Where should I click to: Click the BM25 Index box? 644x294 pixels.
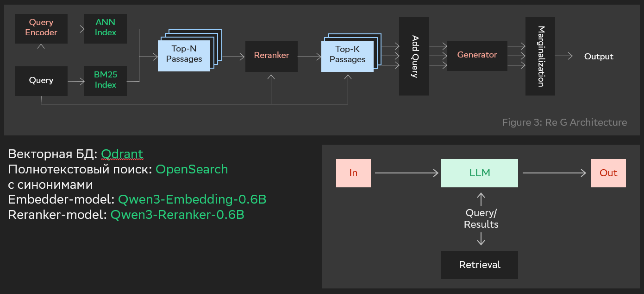click(106, 80)
